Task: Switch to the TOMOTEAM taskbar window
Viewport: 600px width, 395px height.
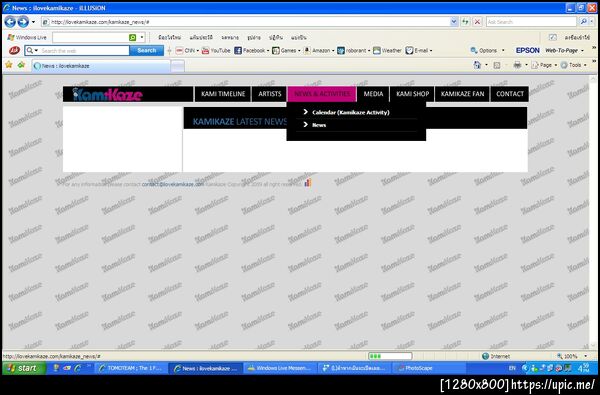Action: coord(131,368)
